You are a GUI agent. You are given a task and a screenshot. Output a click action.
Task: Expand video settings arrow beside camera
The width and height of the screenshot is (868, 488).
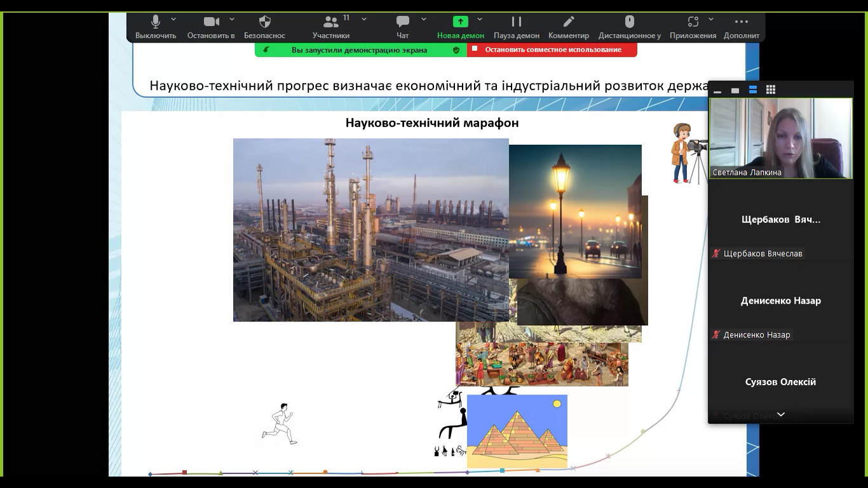click(232, 19)
